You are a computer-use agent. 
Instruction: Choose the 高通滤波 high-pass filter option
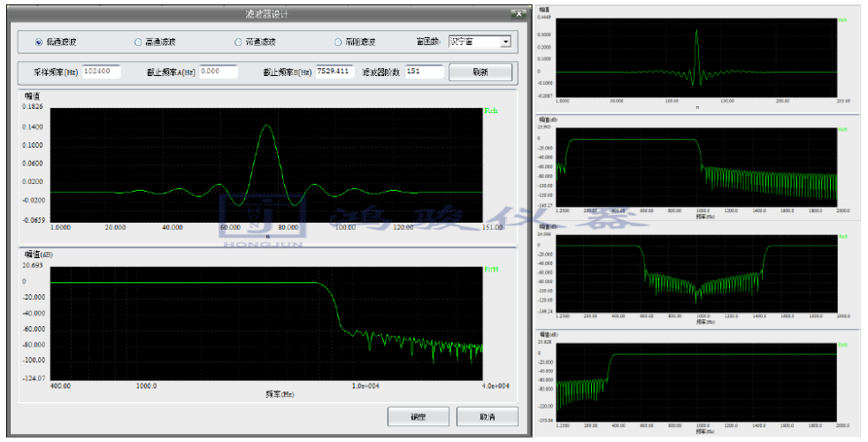[138, 42]
